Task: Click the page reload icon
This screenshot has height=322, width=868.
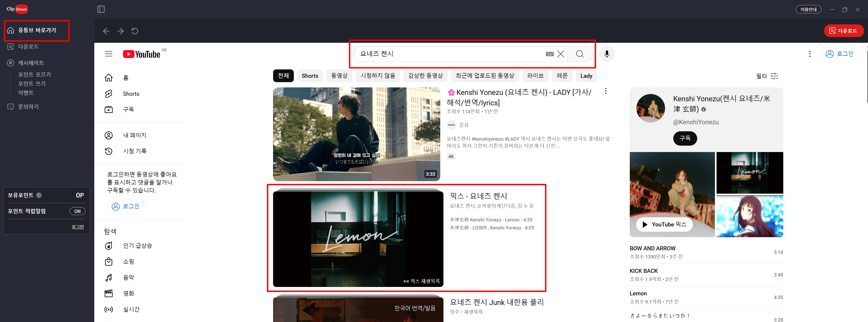Action: [x=135, y=31]
